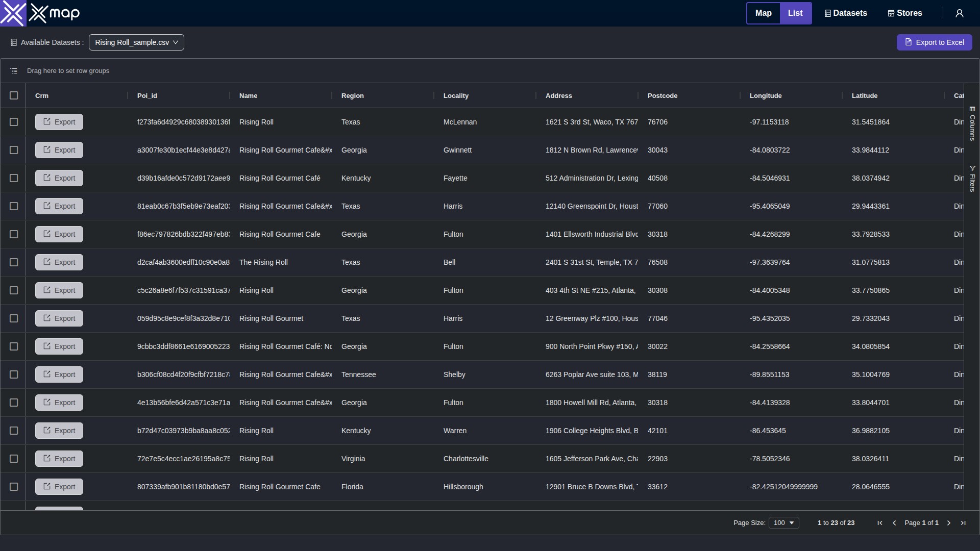Viewport: 980px width, 551px height.
Task: Go to the last page arrow
Action: tap(963, 523)
